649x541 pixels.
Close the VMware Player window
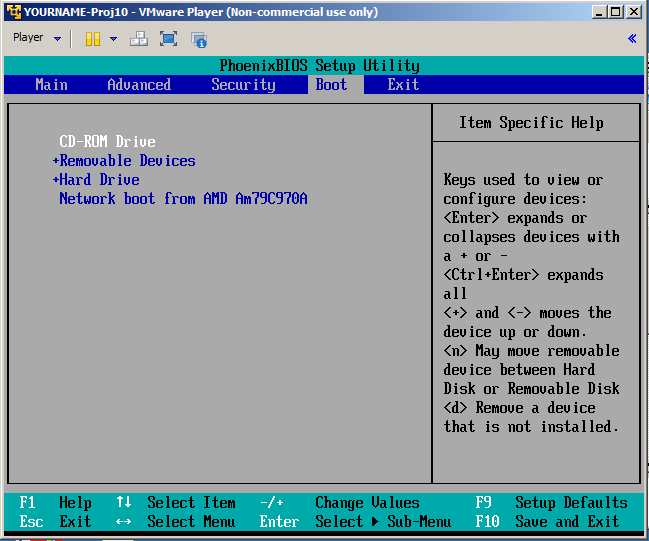(634, 12)
